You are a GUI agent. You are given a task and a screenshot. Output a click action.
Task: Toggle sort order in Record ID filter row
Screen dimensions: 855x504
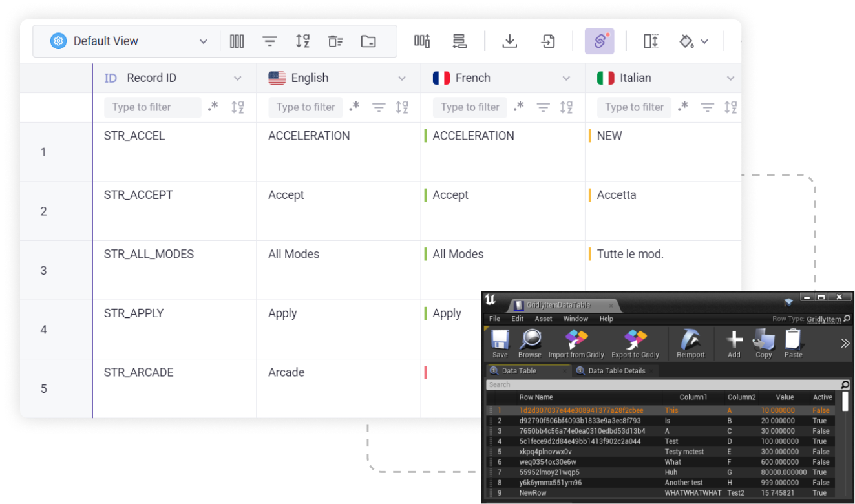coord(237,107)
